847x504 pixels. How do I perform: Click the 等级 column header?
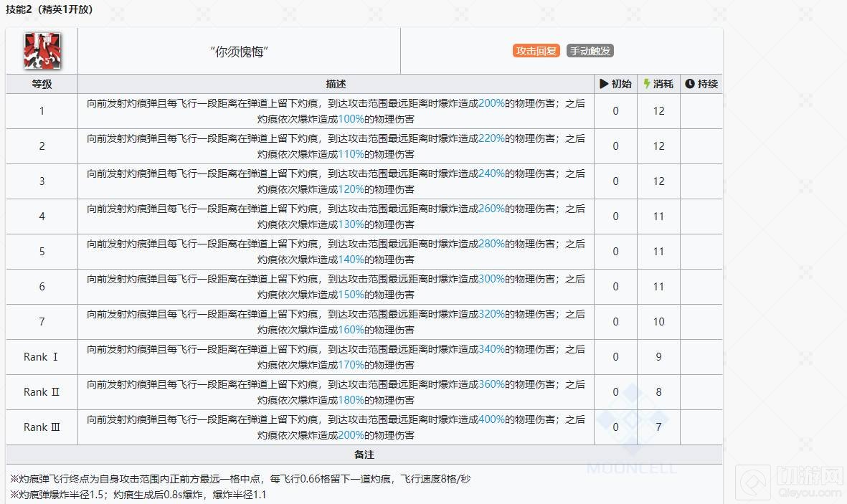click(42, 84)
